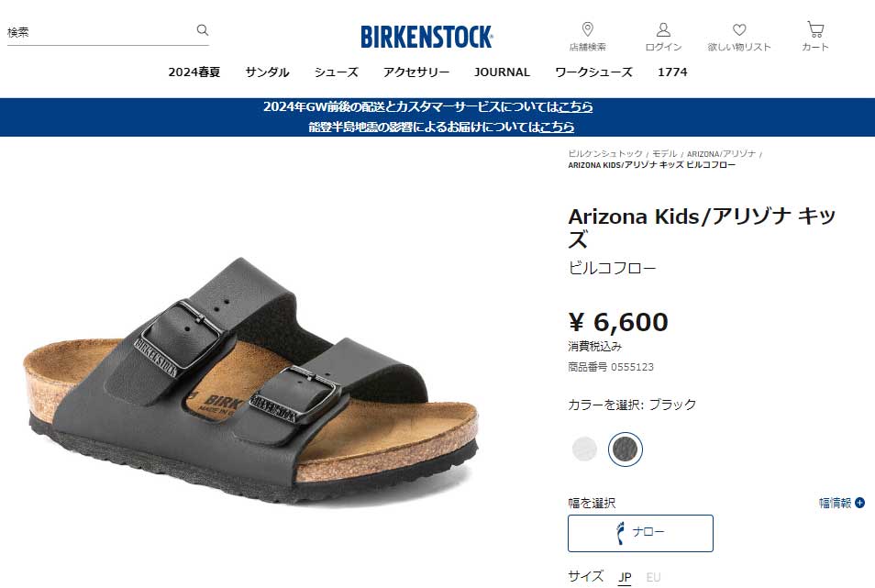Select the black color swatch

pos(625,449)
